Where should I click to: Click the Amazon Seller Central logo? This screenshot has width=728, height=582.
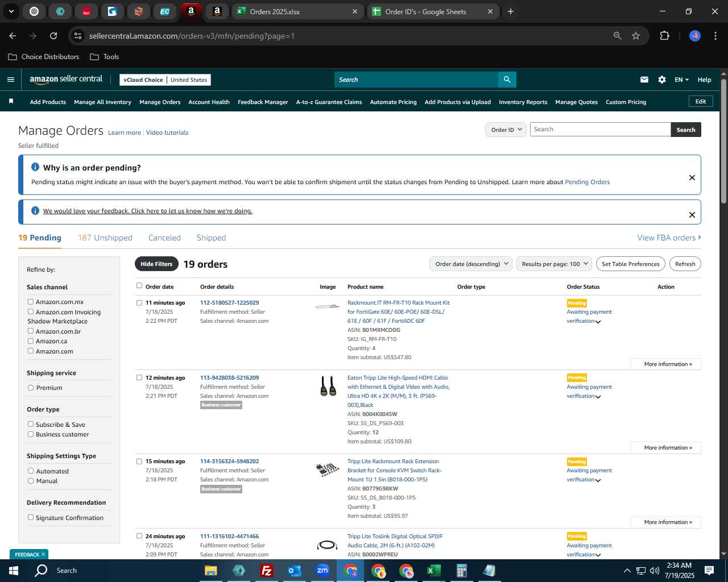click(x=66, y=80)
